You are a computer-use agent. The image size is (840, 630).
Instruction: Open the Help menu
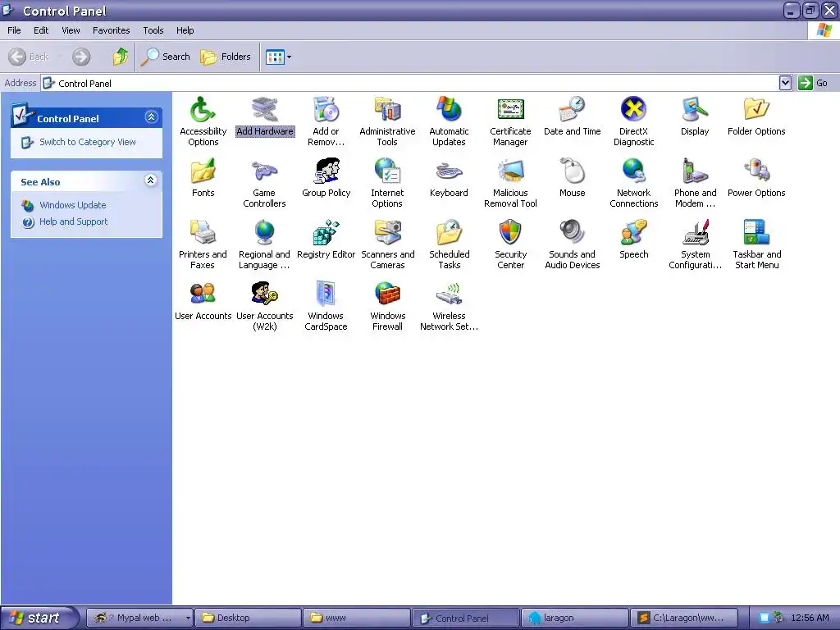(x=185, y=30)
